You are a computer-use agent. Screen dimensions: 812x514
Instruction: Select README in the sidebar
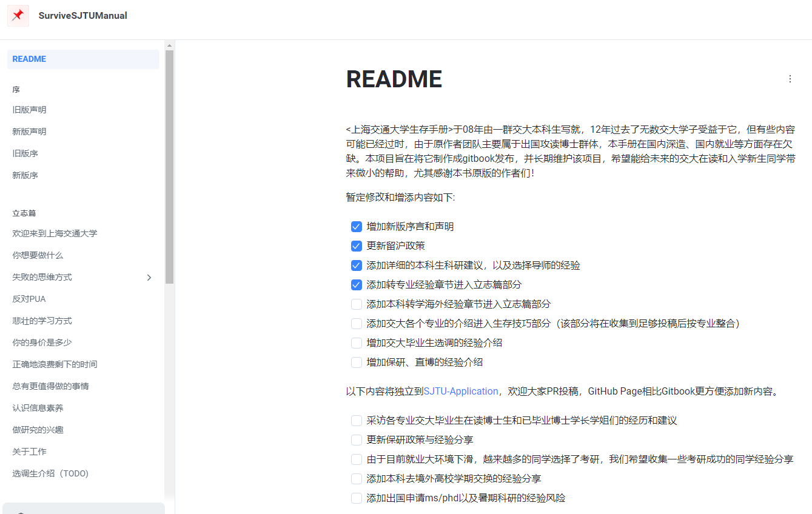(83, 59)
